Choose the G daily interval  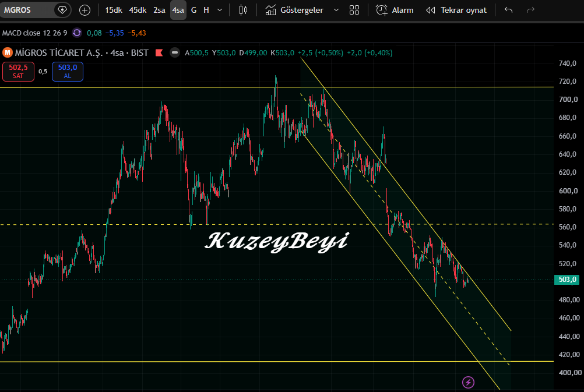click(194, 10)
